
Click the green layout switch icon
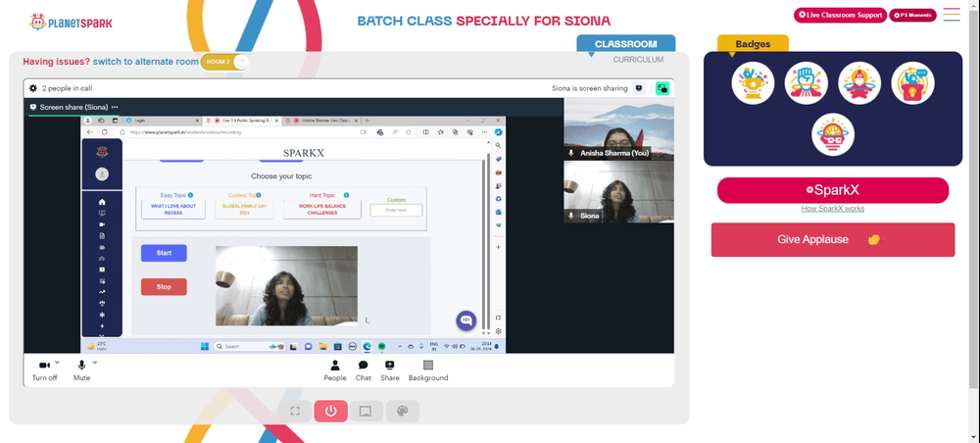coord(661,89)
